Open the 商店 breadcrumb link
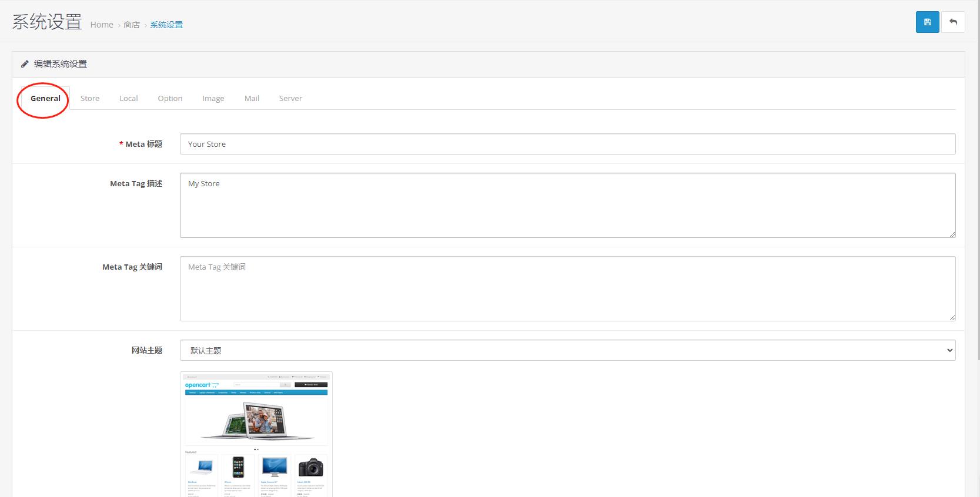Image resolution: width=980 pixels, height=497 pixels. (132, 25)
